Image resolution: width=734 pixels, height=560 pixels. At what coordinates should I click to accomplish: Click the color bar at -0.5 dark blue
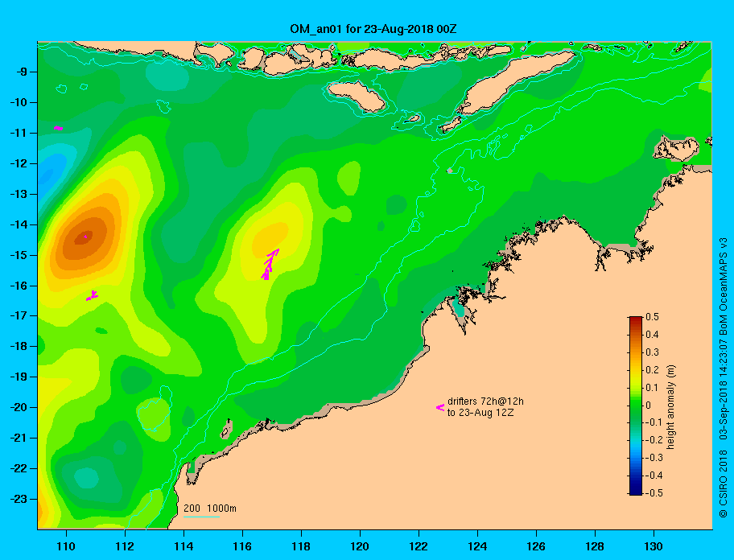point(636,492)
